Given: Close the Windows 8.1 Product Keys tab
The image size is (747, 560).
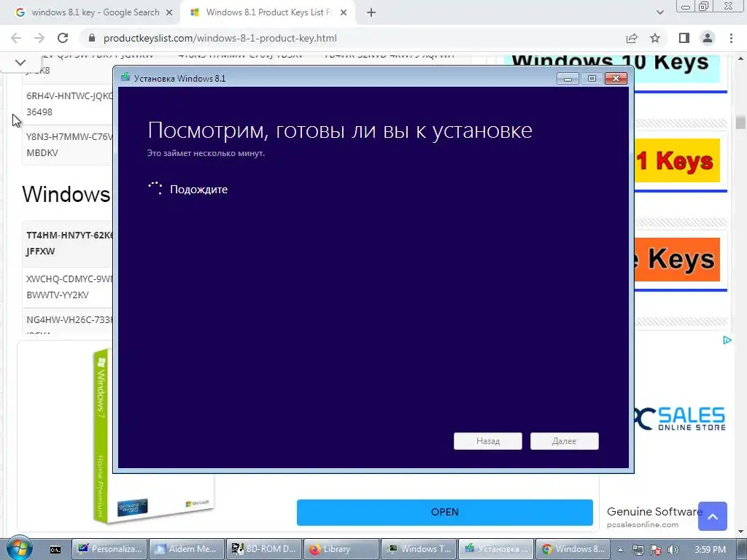Looking at the screenshot, I should tap(344, 13).
